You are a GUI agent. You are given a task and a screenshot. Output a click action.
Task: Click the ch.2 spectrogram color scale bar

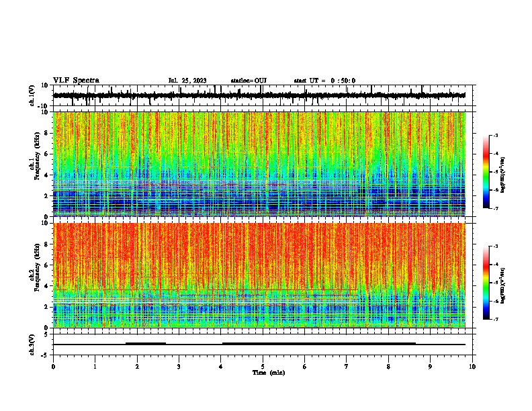pyautogui.click(x=486, y=283)
